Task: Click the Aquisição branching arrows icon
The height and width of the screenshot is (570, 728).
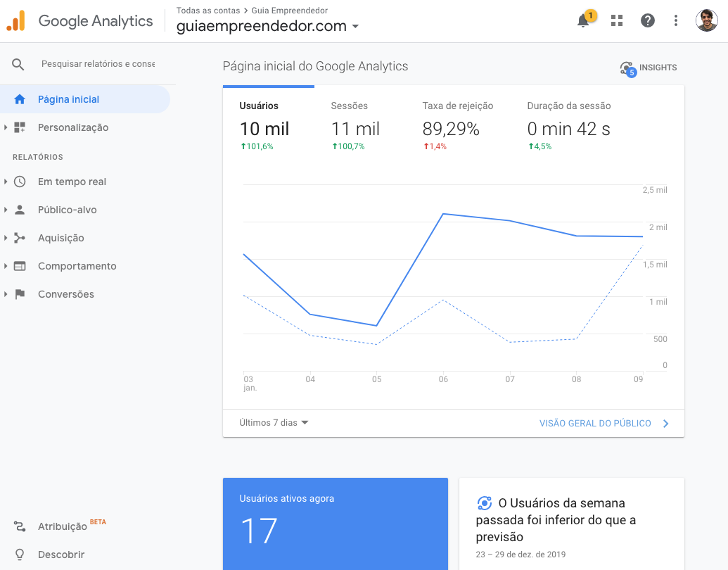Action: point(20,238)
